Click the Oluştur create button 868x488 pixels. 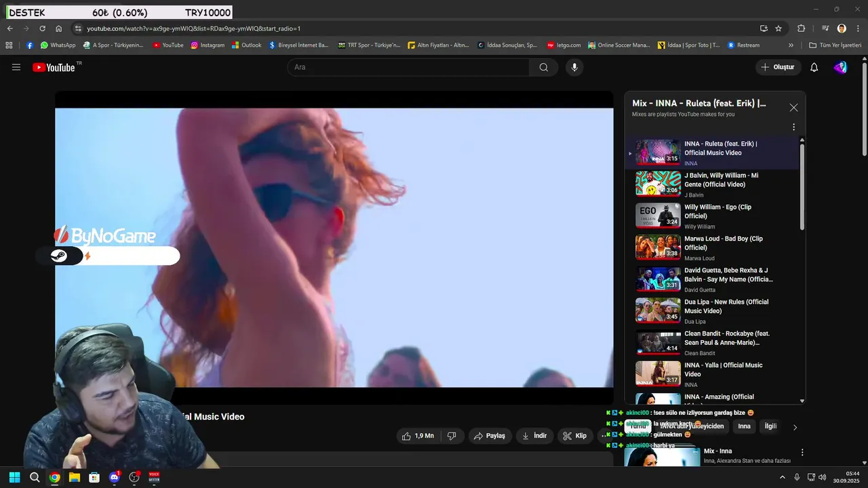(x=778, y=67)
